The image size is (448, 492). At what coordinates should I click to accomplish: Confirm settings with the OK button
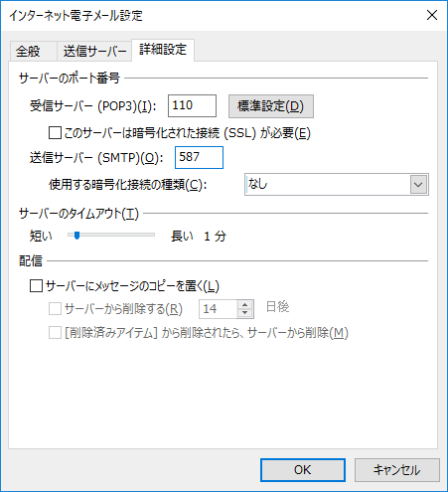pyautogui.click(x=303, y=470)
